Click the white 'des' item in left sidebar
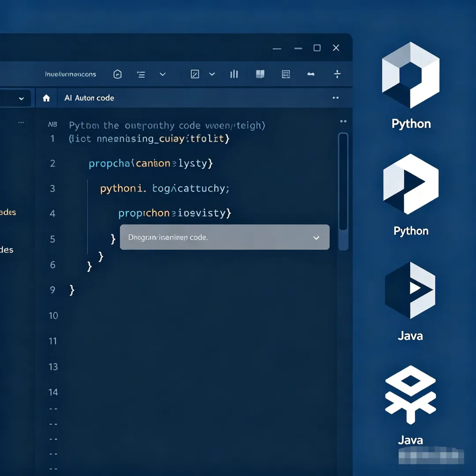 click(7, 250)
